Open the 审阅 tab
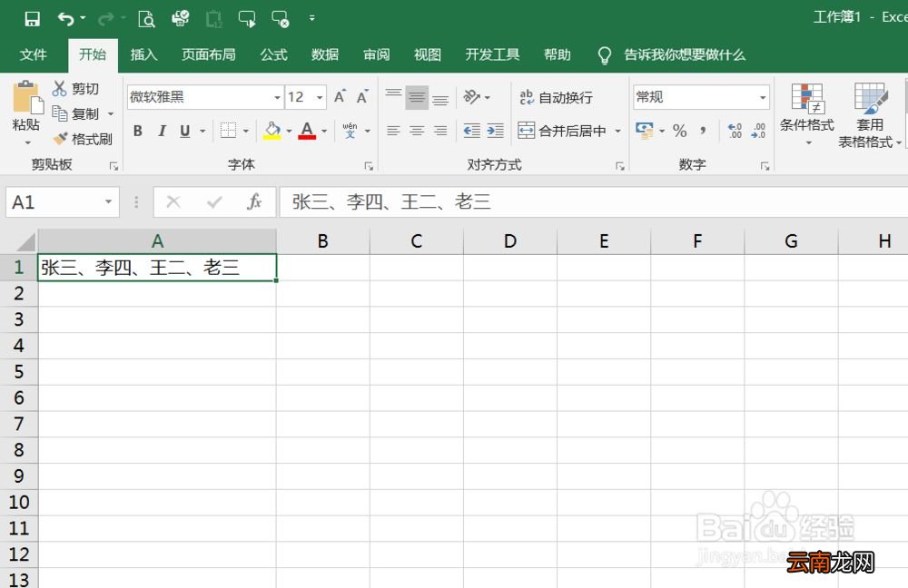 click(377, 55)
